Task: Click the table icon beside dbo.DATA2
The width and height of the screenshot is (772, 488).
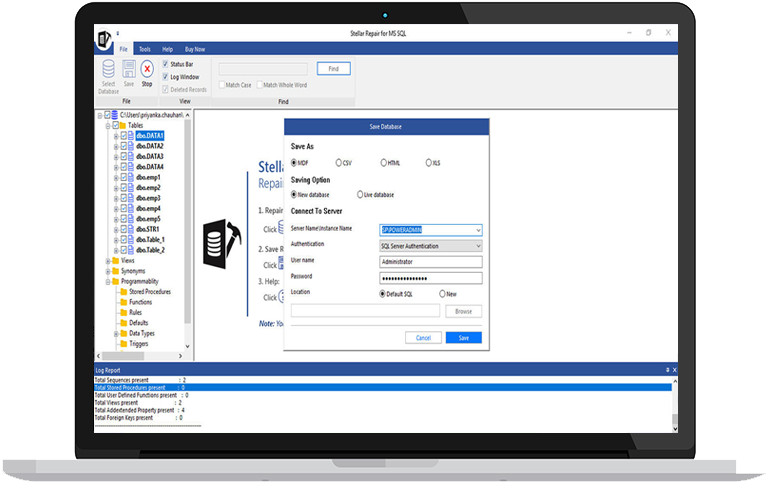Action: [131, 146]
